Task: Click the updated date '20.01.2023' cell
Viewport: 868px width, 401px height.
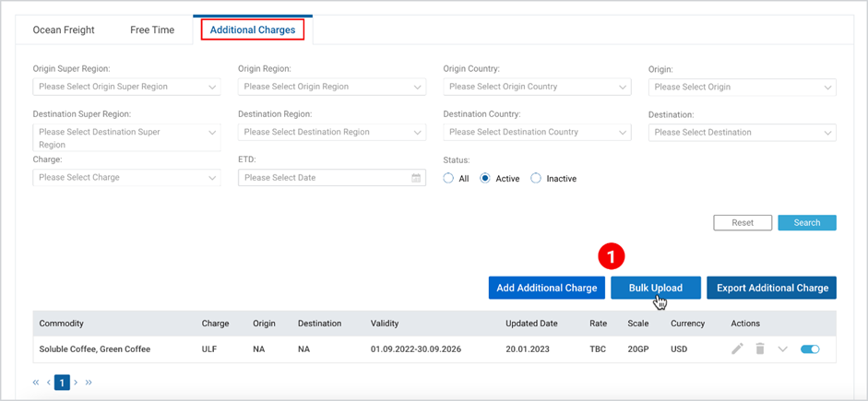Action: (x=527, y=349)
